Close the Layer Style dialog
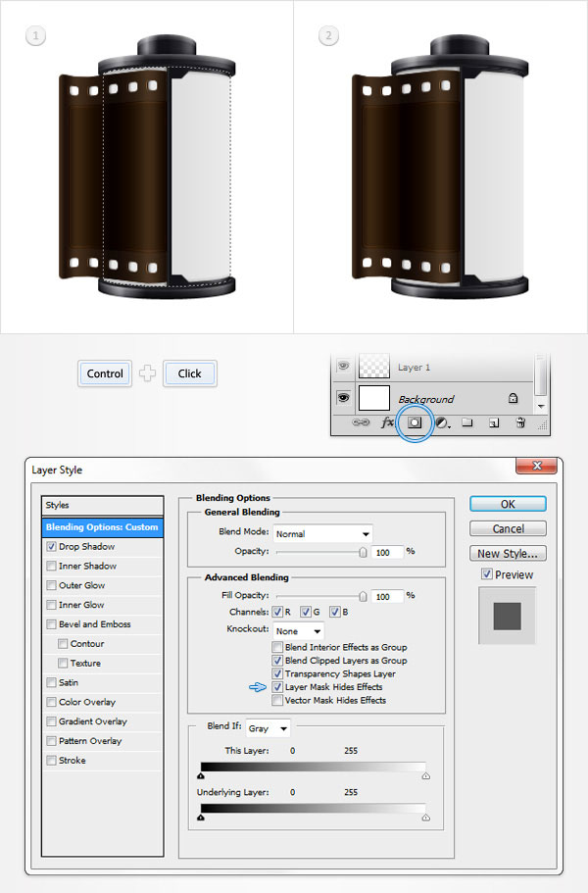 (x=536, y=466)
